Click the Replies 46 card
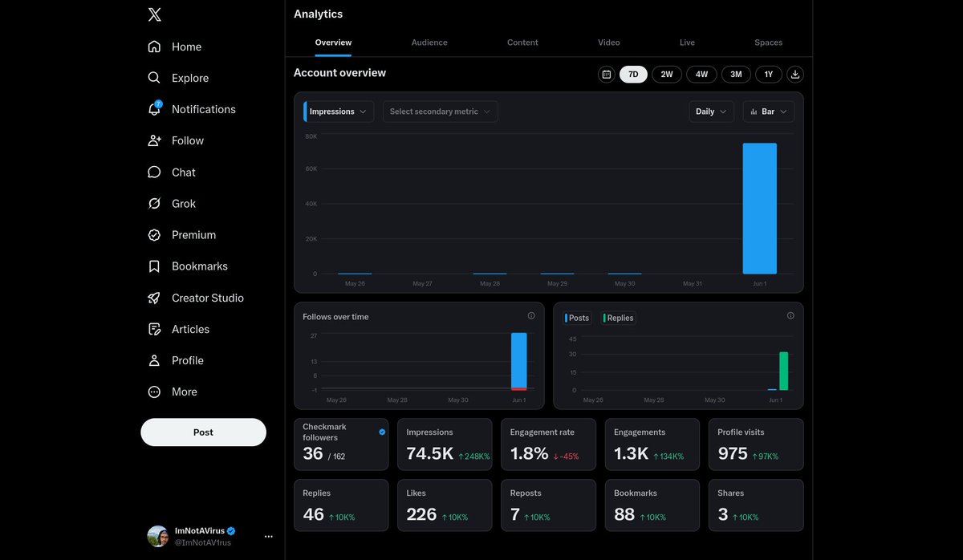This screenshot has height=560, width=963. click(x=341, y=505)
